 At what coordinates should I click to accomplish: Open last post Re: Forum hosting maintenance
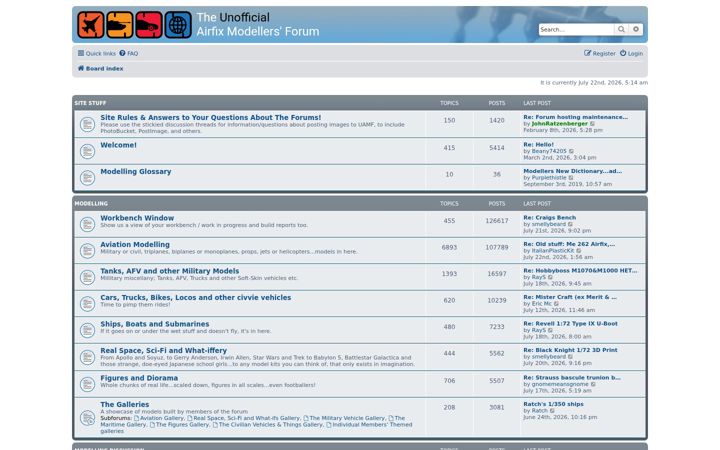[x=575, y=117]
